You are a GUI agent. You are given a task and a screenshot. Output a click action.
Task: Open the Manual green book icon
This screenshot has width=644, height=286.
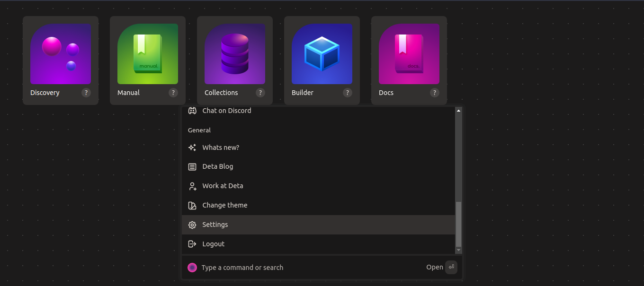[x=148, y=54]
